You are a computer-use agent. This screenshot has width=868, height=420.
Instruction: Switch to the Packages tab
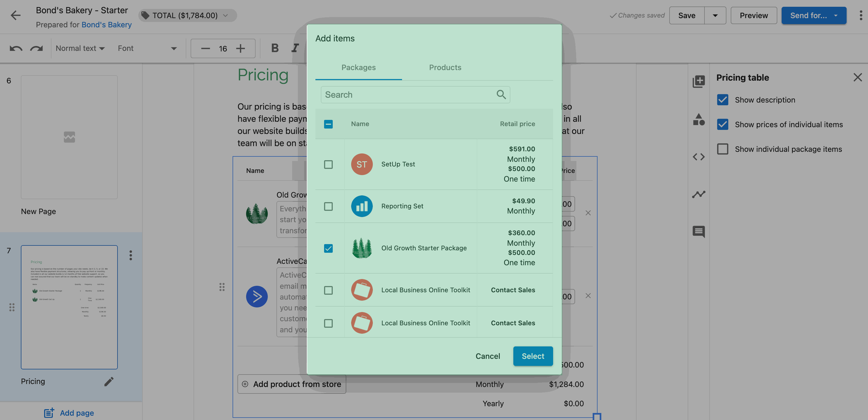[x=358, y=67]
